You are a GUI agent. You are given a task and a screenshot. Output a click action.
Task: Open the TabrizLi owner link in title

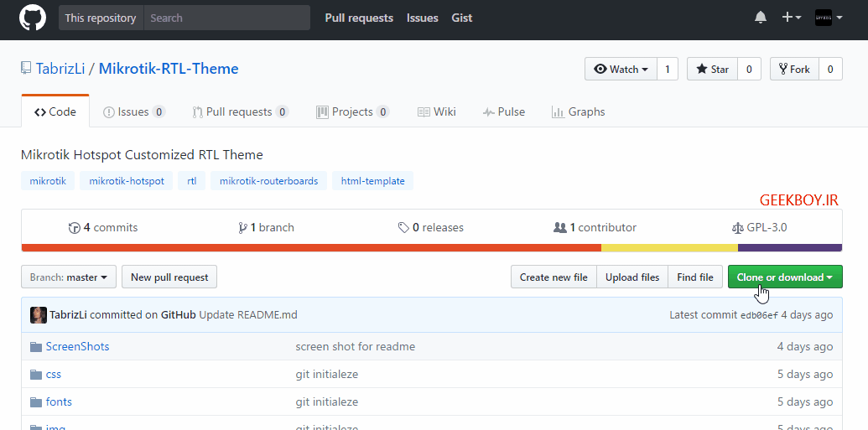click(x=60, y=70)
